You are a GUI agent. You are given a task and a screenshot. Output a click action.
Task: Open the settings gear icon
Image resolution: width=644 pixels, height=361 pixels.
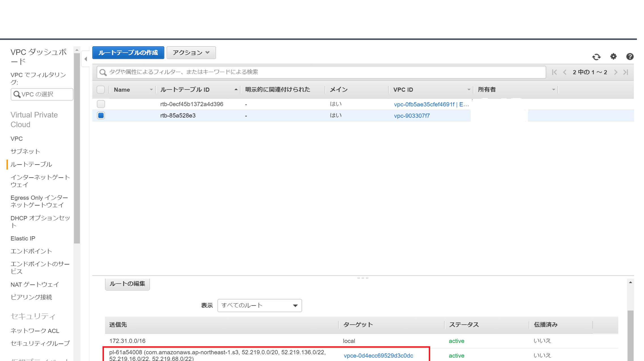pyautogui.click(x=613, y=56)
